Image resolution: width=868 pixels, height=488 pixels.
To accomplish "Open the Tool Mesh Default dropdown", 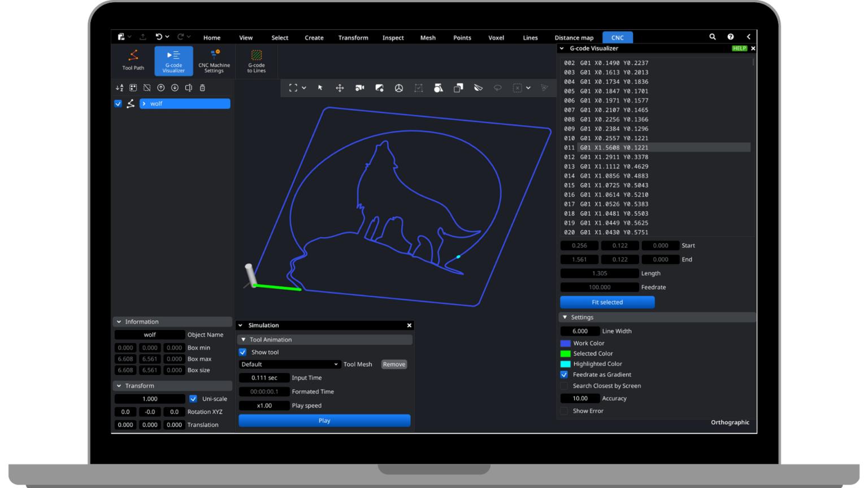I will point(289,364).
